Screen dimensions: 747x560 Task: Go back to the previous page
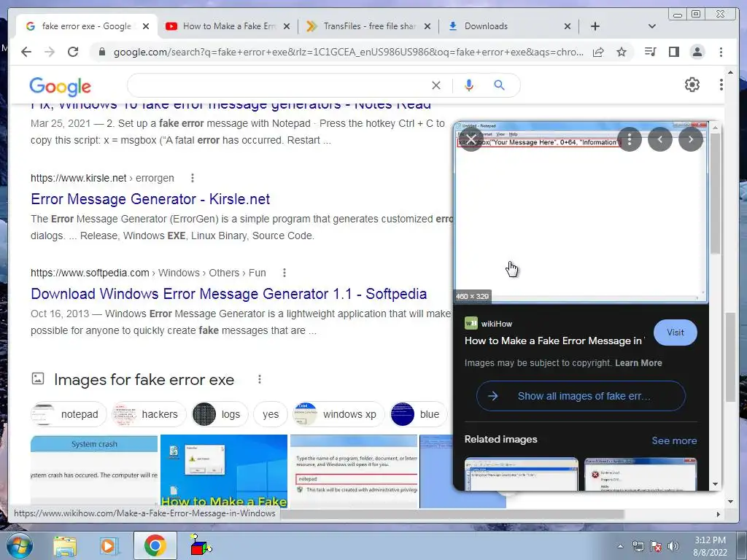26,52
